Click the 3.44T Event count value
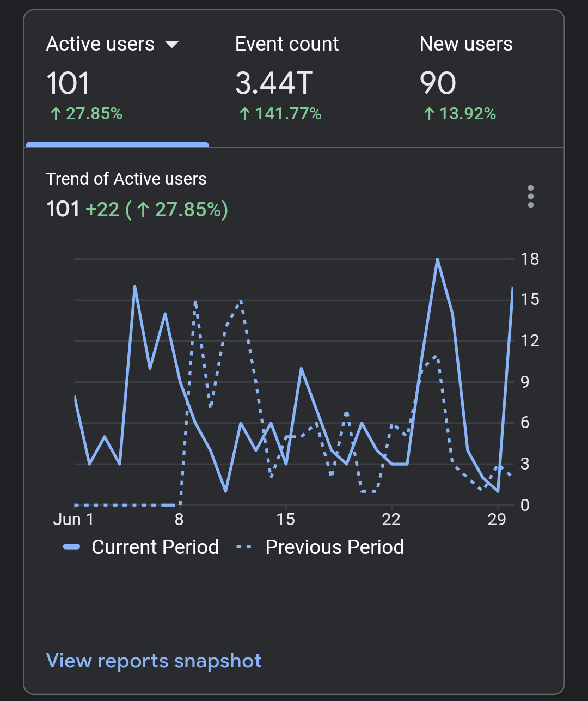 click(x=274, y=83)
